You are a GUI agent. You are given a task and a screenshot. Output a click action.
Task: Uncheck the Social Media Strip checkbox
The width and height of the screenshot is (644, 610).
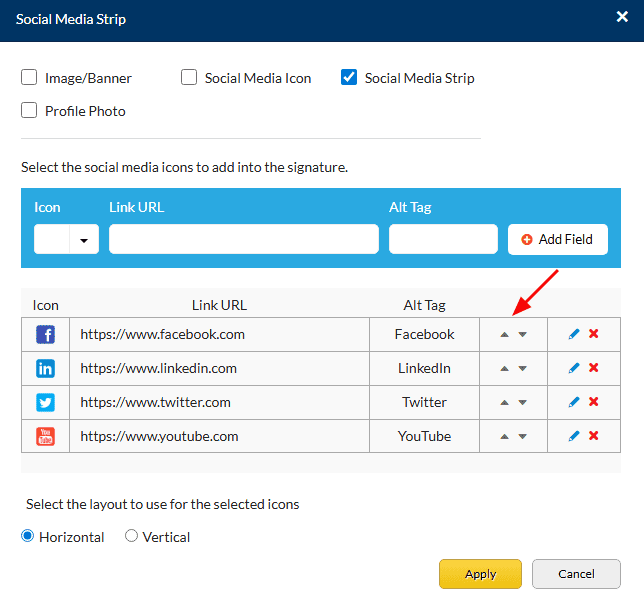coord(349,78)
